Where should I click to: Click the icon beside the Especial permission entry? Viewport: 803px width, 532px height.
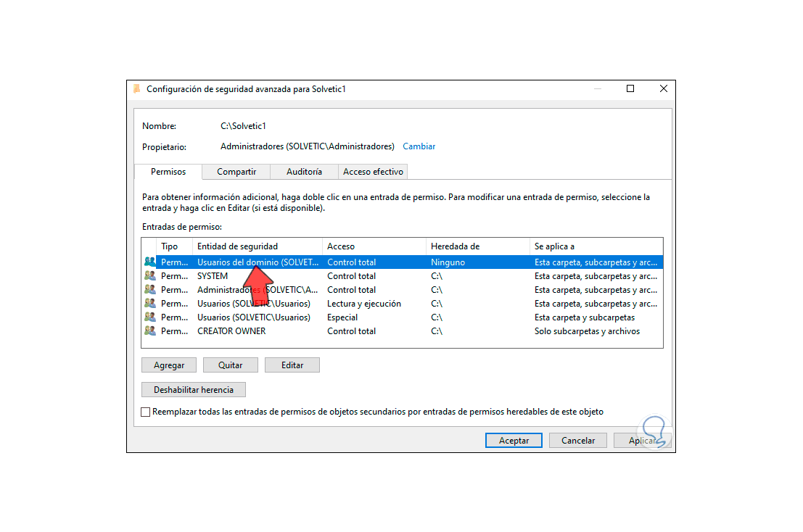click(x=151, y=317)
